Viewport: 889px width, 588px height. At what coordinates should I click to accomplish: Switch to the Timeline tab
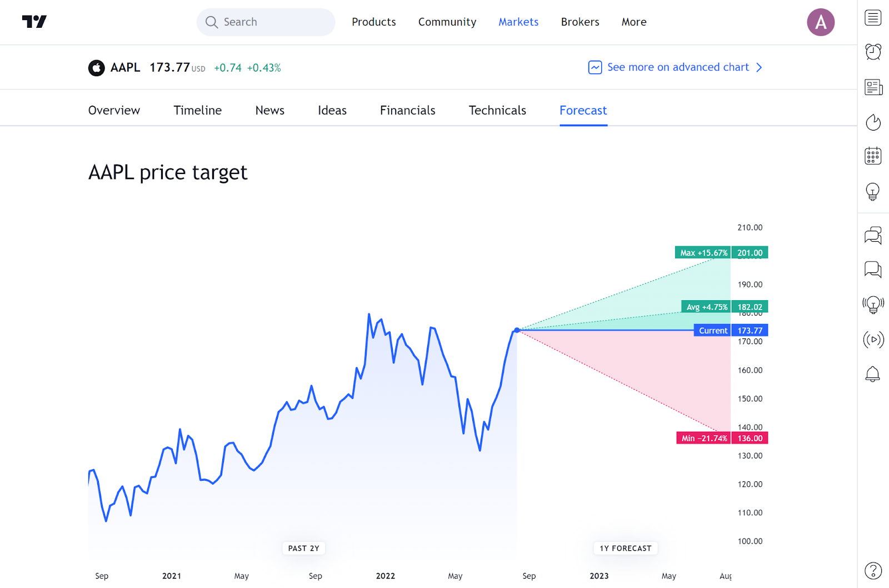[197, 110]
